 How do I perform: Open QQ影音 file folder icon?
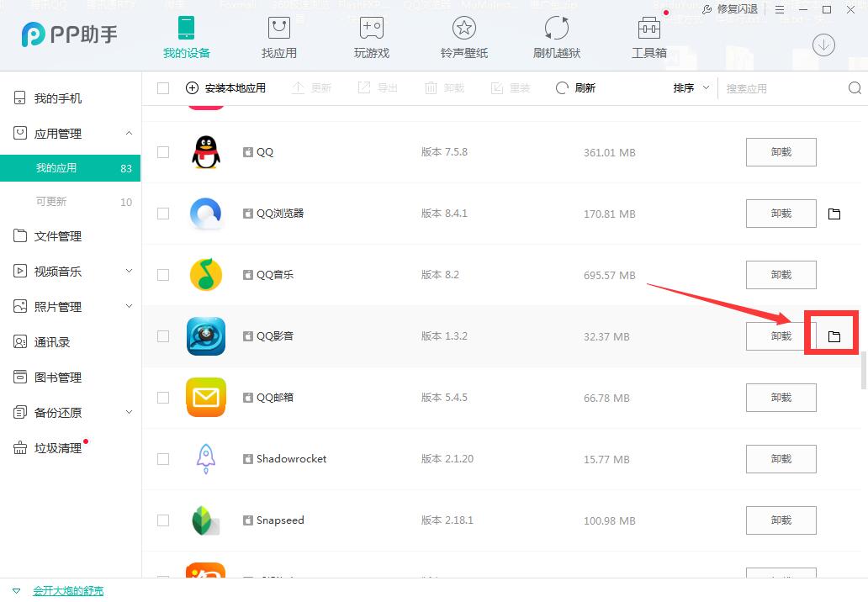click(x=834, y=336)
